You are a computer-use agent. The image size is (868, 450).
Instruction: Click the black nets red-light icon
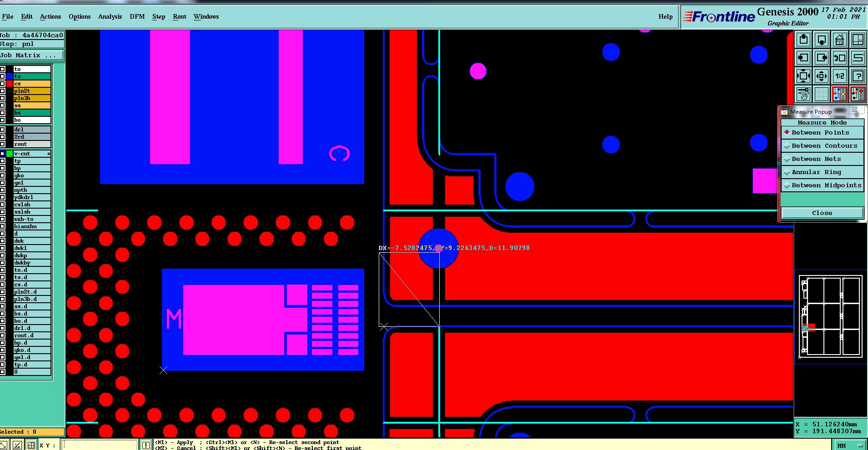[x=858, y=94]
